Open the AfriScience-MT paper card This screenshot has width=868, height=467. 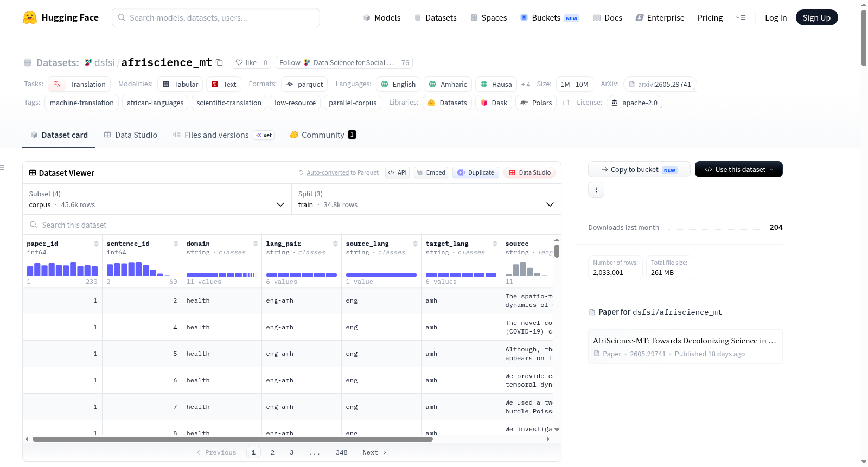click(685, 347)
